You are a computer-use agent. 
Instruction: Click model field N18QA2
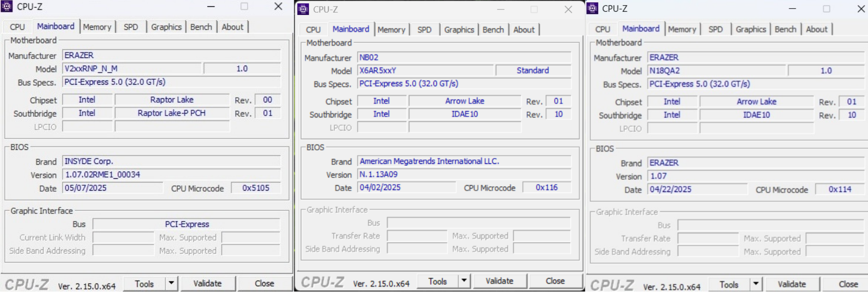(717, 71)
